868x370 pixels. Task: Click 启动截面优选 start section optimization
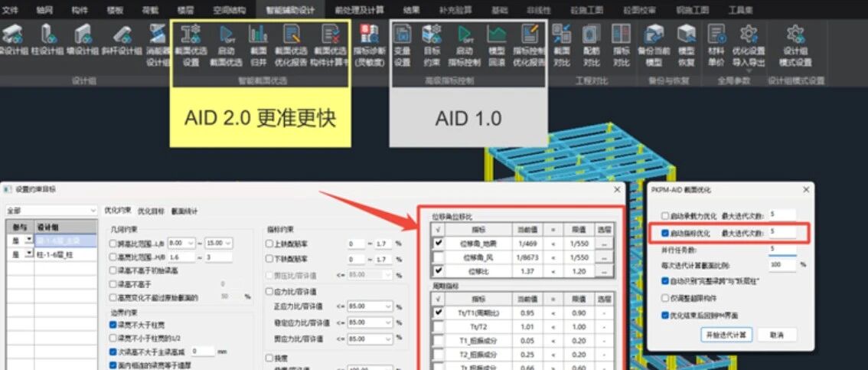[226, 45]
